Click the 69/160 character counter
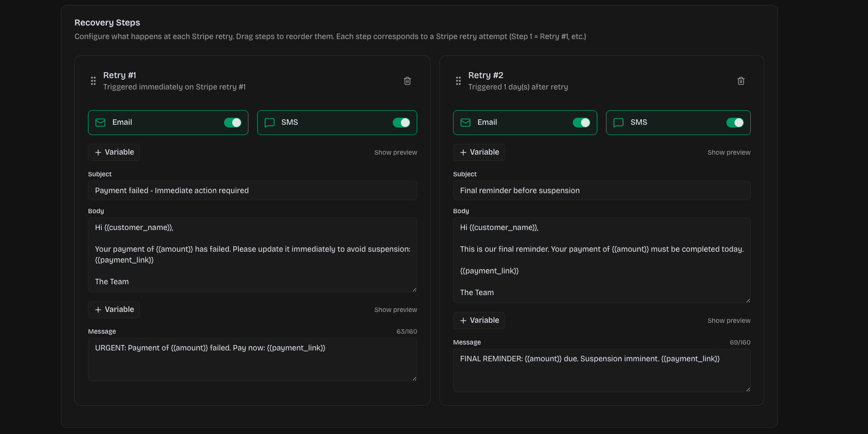Viewport: 868px width, 434px height. (x=740, y=342)
